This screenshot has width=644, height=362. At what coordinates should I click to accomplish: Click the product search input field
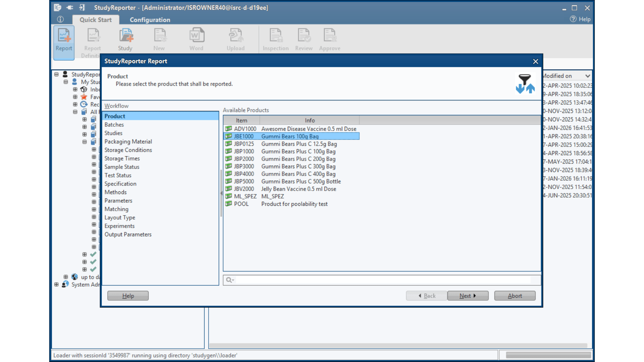click(x=382, y=280)
